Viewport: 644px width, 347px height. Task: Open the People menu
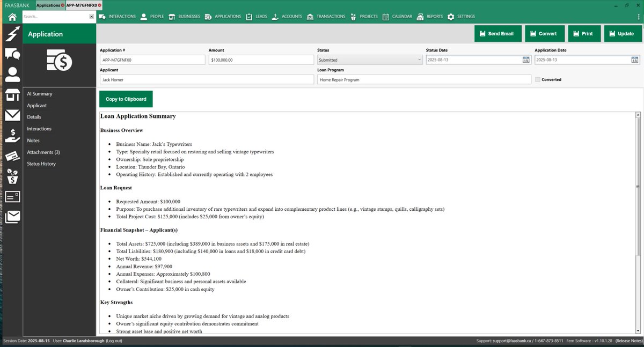tap(152, 17)
